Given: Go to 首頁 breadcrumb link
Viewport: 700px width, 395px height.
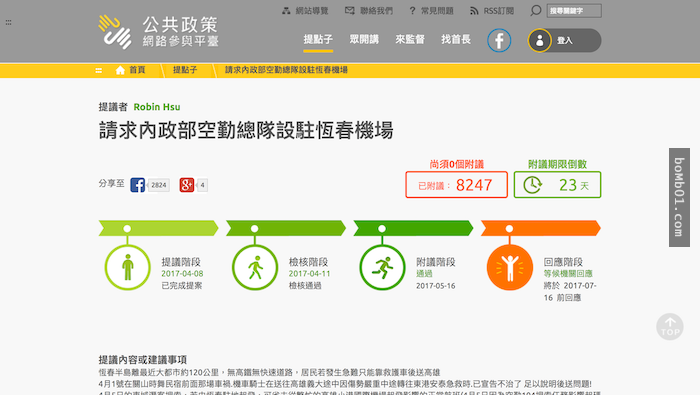Looking at the screenshot, I should pyautogui.click(x=137, y=70).
